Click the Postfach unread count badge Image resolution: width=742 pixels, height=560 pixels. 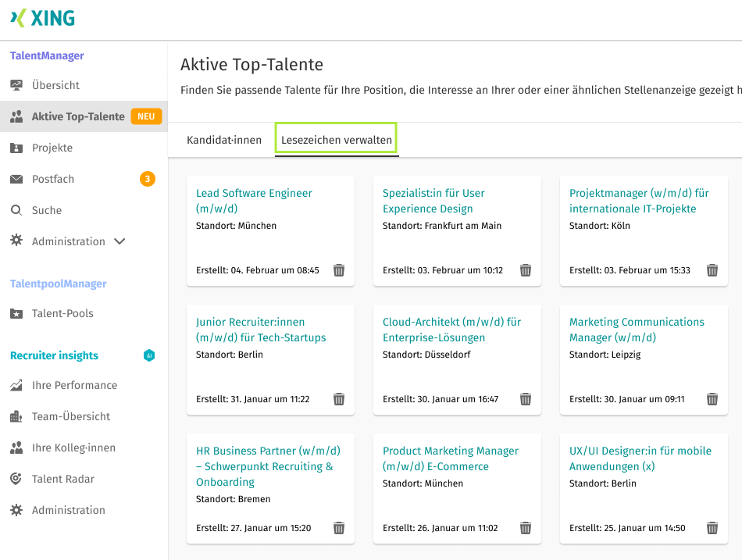(148, 179)
